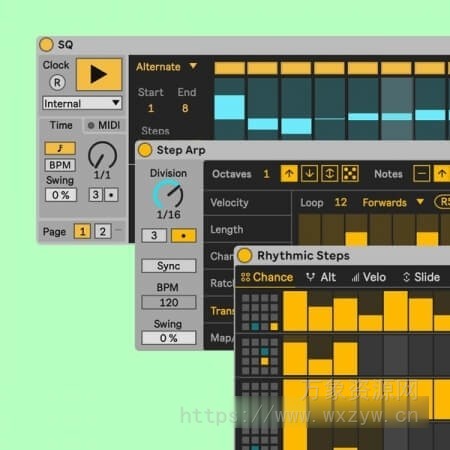Select the Octaves down arrow mode
The height and width of the screenshot is (450, 450).
click(x=309, y=173)
